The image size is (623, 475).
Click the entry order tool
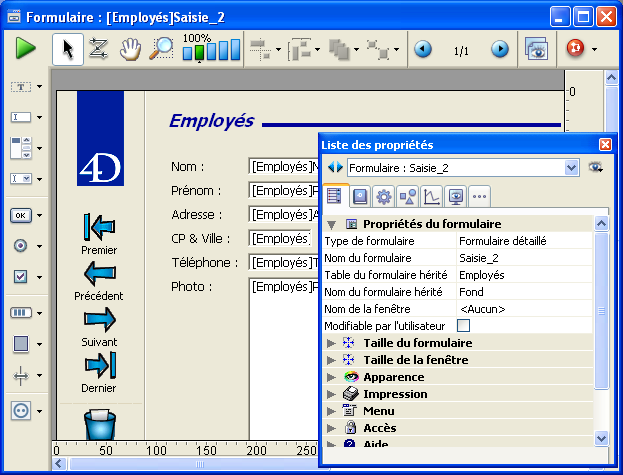click(x=98, y=49)
